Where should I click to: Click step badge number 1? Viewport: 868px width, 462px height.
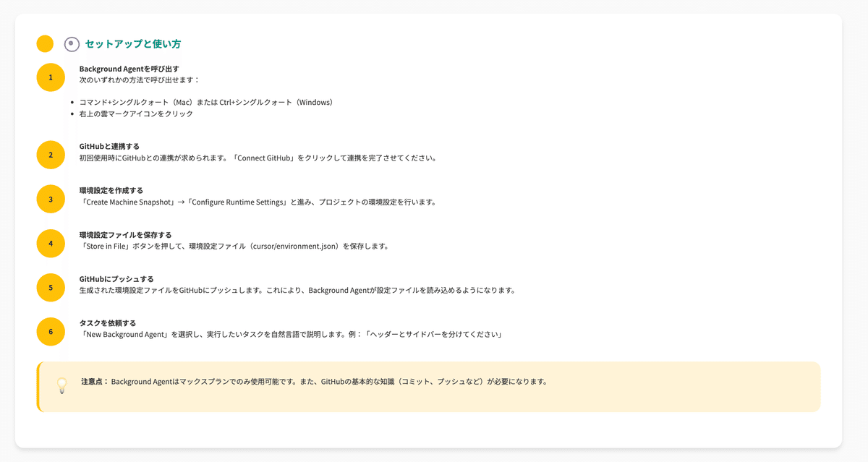coord(50,77)
